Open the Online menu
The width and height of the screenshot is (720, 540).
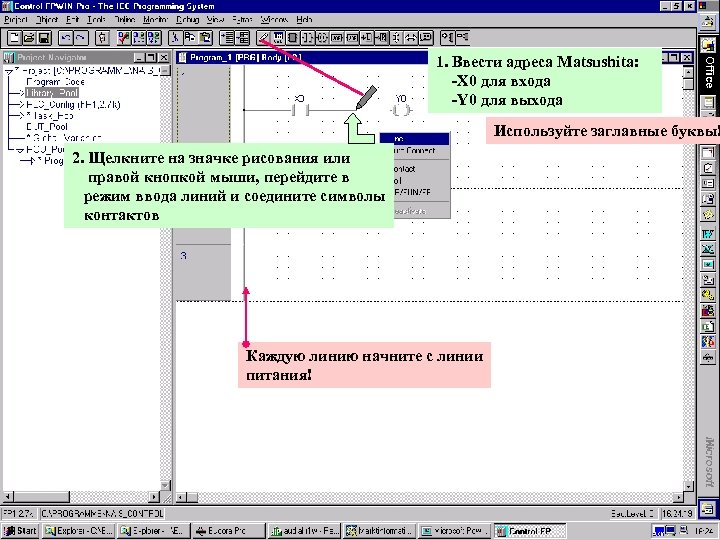click(x=125, y=20)
